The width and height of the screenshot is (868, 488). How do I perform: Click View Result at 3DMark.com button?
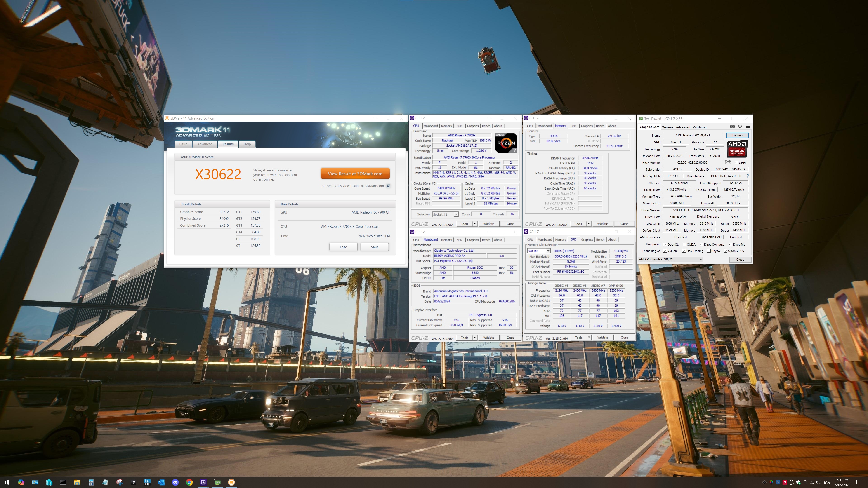coord(355,174)
